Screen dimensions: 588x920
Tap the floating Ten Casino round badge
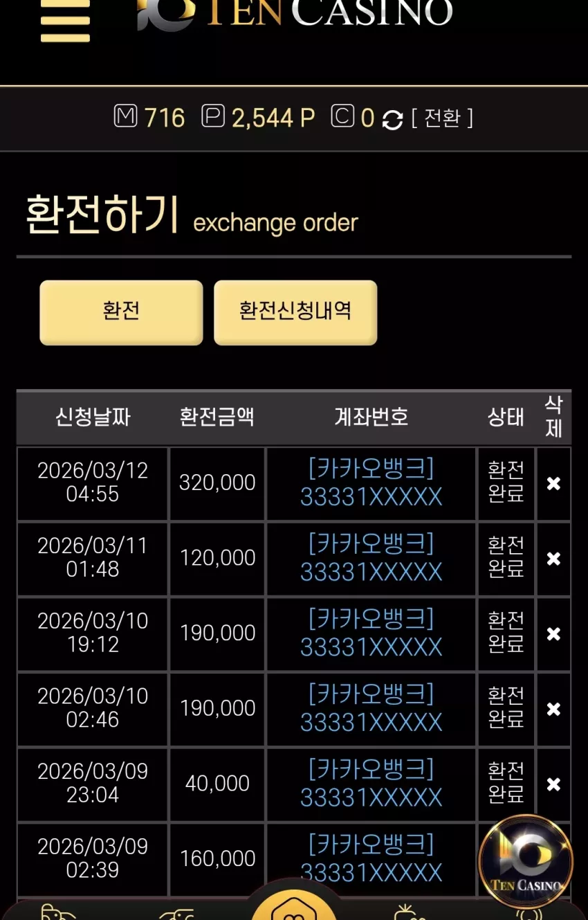tap(526, 863)
